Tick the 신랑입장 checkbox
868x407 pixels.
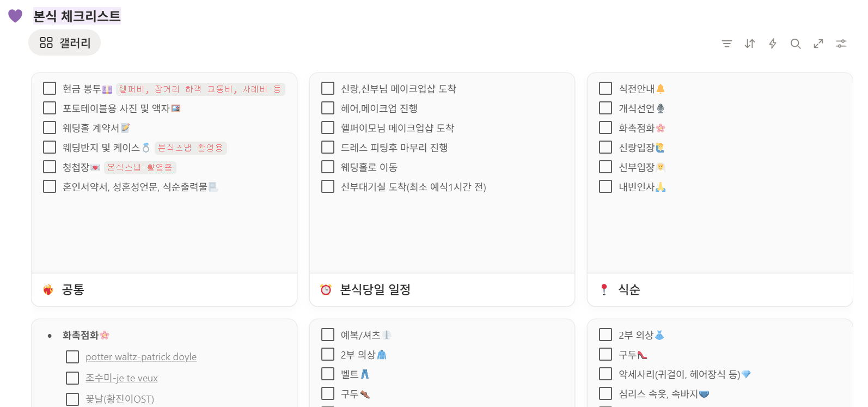pyautogui.click(x=605, y=147)
